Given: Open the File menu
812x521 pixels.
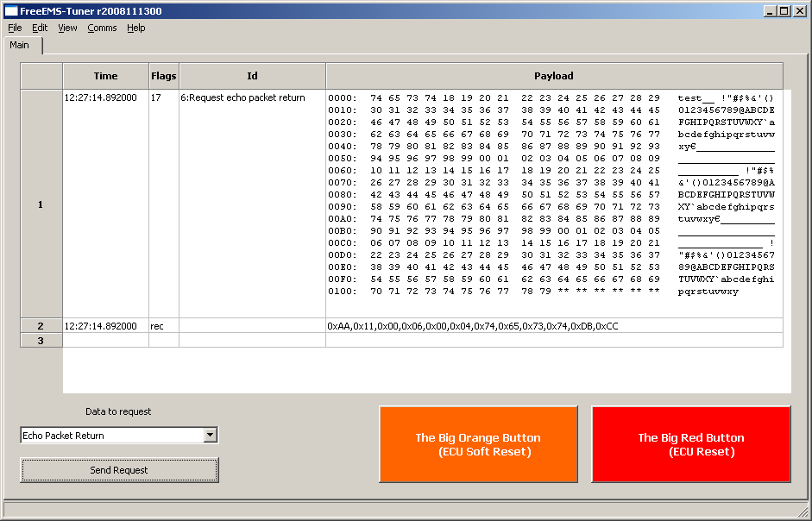Looking at the screenshot, I should (15, 28).
